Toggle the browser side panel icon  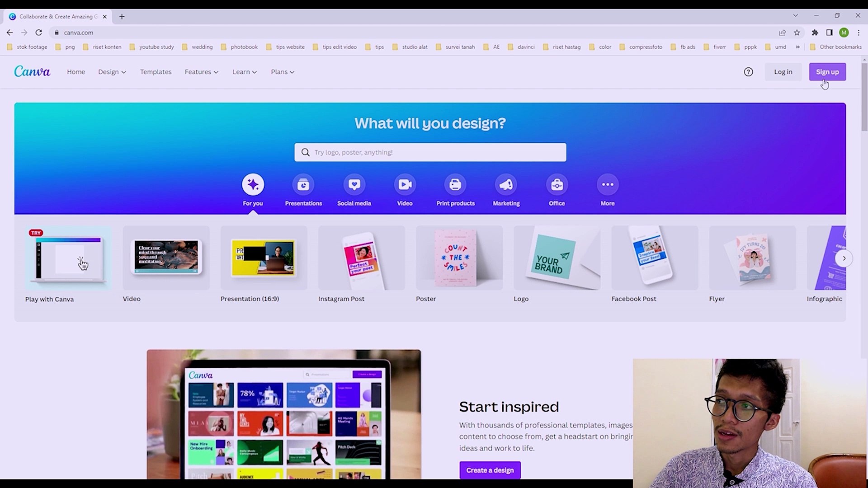pos(829,33)
